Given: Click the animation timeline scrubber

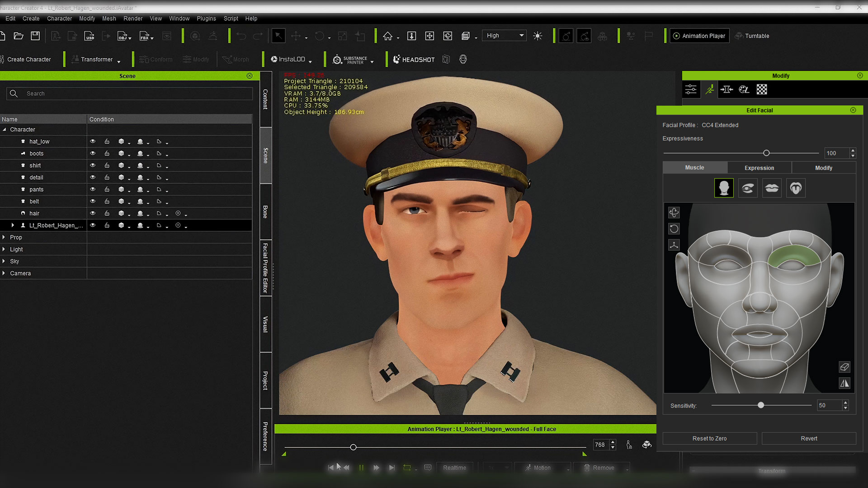Looking at the screenshot, I should [353, 447].
